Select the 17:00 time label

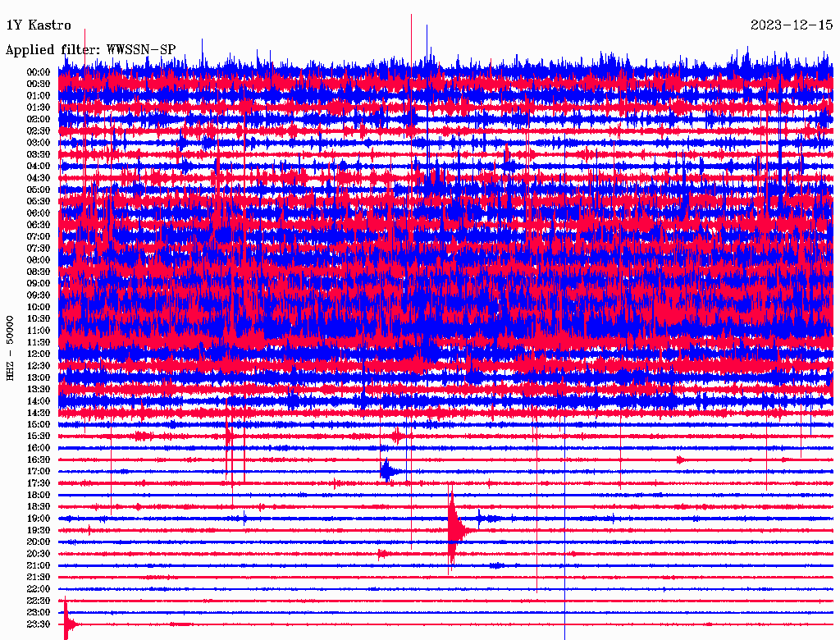point(38,472)
